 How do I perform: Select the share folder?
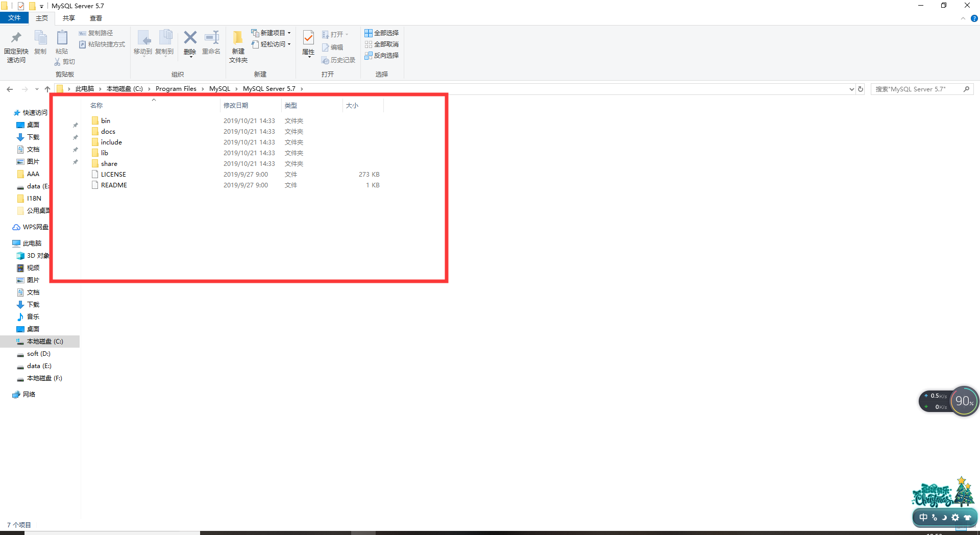[109, 164]
